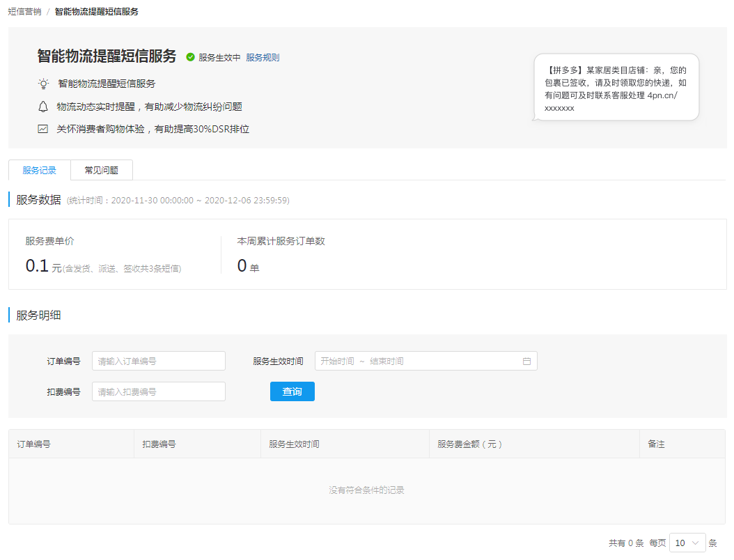Switch to the 服务记录 tab
Viewport: 734px width, 560px height.
click(x=40, y=170)
